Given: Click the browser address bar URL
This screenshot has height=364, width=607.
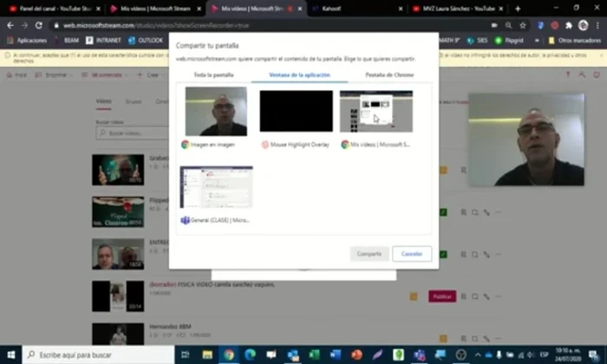Looking at the screenshot, I should pyautogui.click(x=156, y=25).
